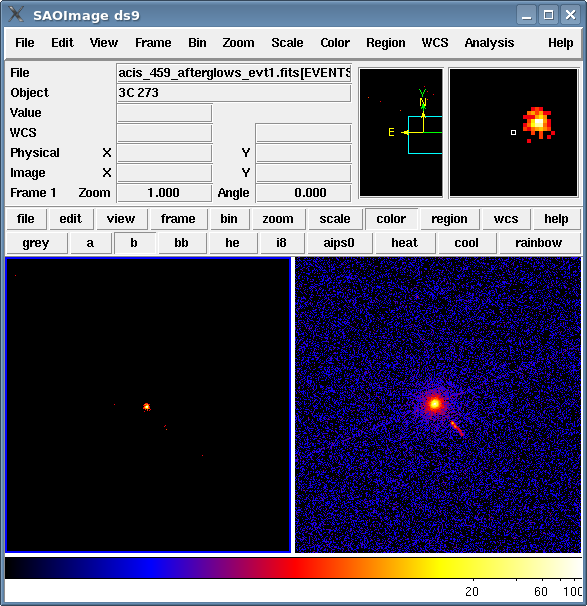Maximize the SAOImage ds9 window
This screenshot has width=587, height=606.
click(x=548, y=15)
